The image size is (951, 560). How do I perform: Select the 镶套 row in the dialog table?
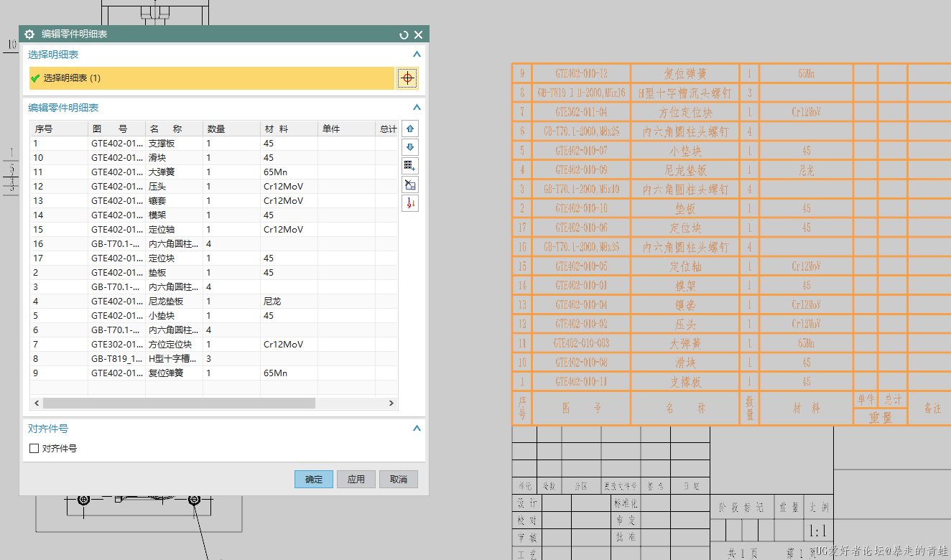pos(214,201)
